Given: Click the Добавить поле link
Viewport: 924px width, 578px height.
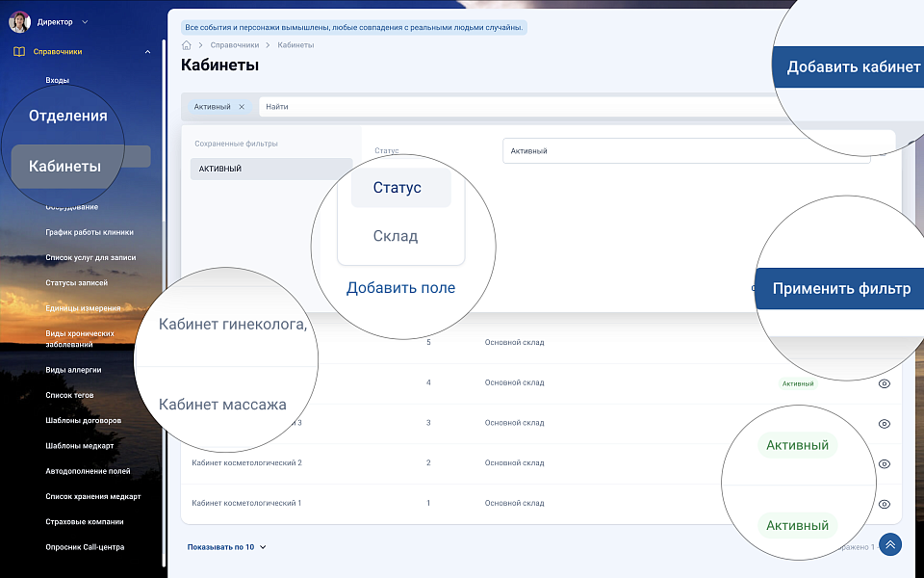Looking at the screenshot, I should 400,288.
